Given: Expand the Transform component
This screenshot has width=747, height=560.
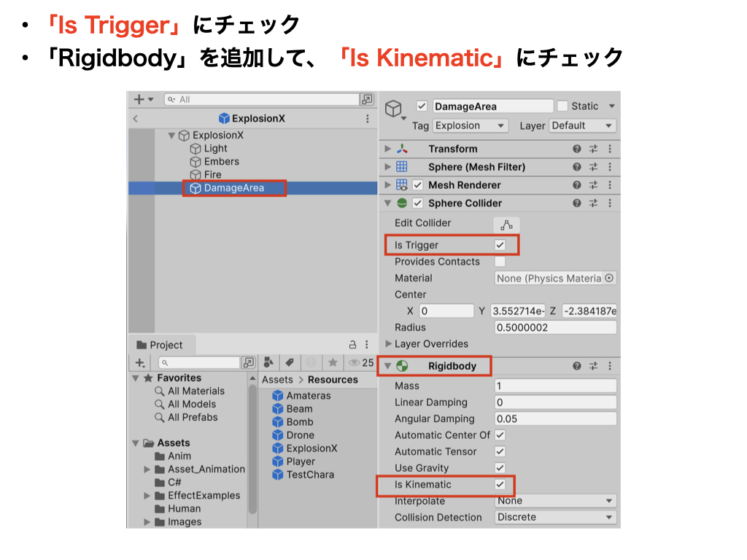Looking at the screenshot, I should click(x=388, y=149).
